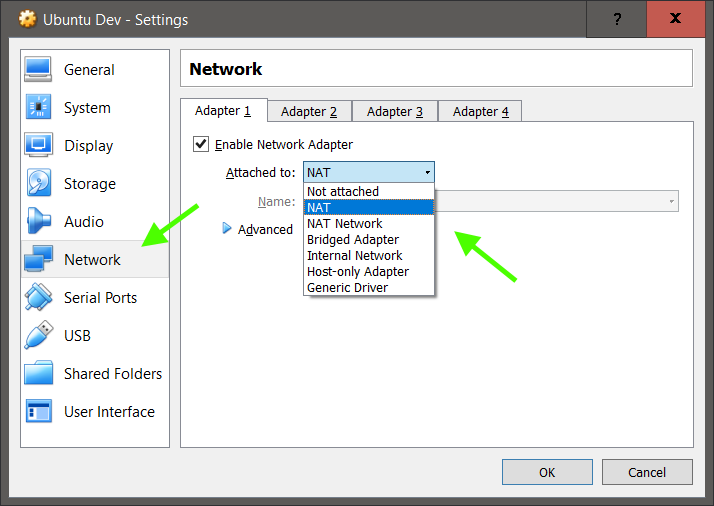The height and width of the screenshot is (506, 714).
Task: Open the System settings label
Action: (x=87, y=108)
